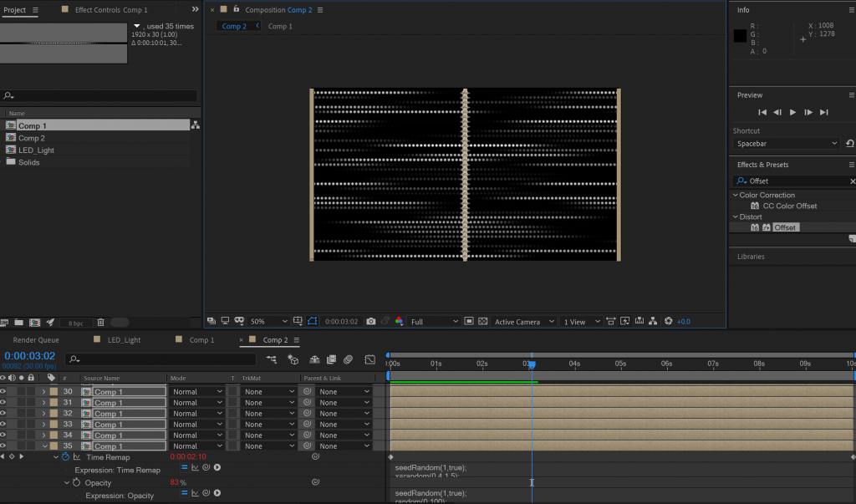Open blending Mode dropdown for layer 31

coord(197,403)
